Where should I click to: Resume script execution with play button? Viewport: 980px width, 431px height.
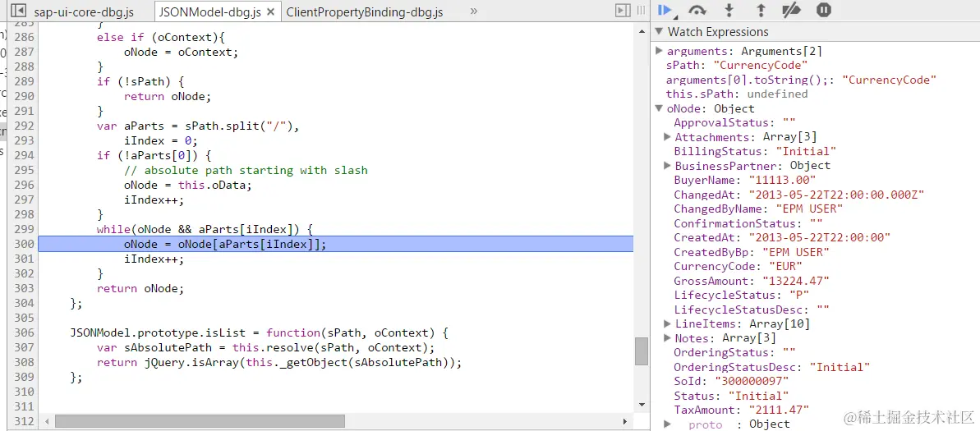click(x=665, y=10)
